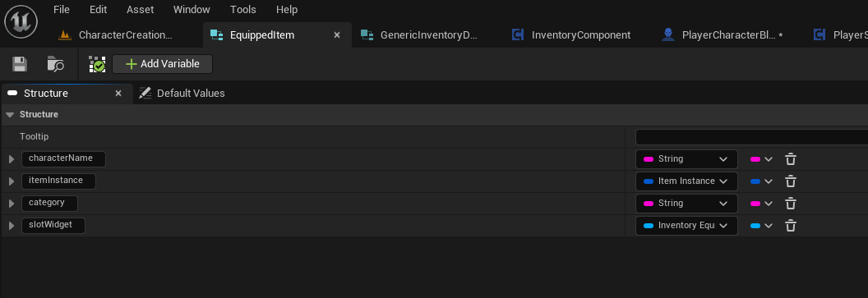868x298 pixels.
Task: Edit the itemInstance variable name field
Action: [x=58, y=181]
